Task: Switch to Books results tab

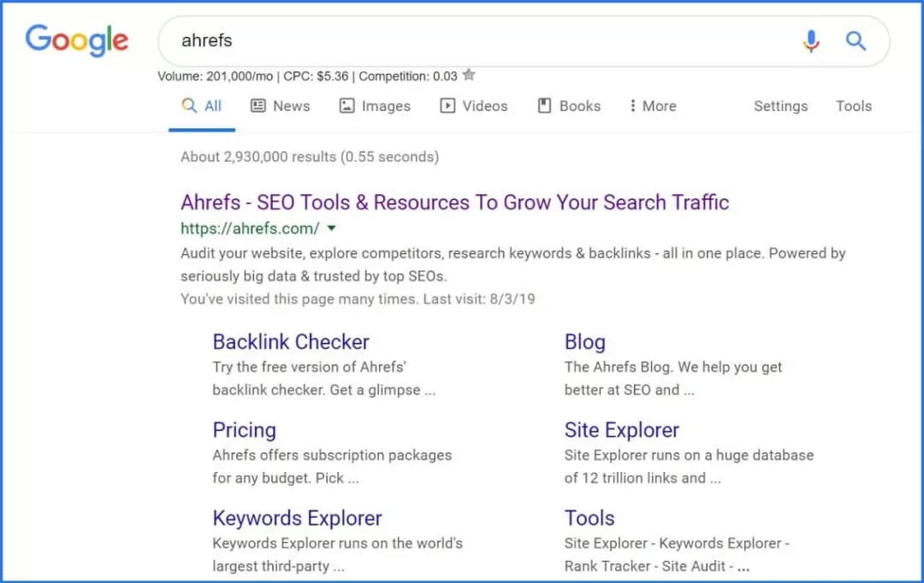Action: tap(569, 106)
